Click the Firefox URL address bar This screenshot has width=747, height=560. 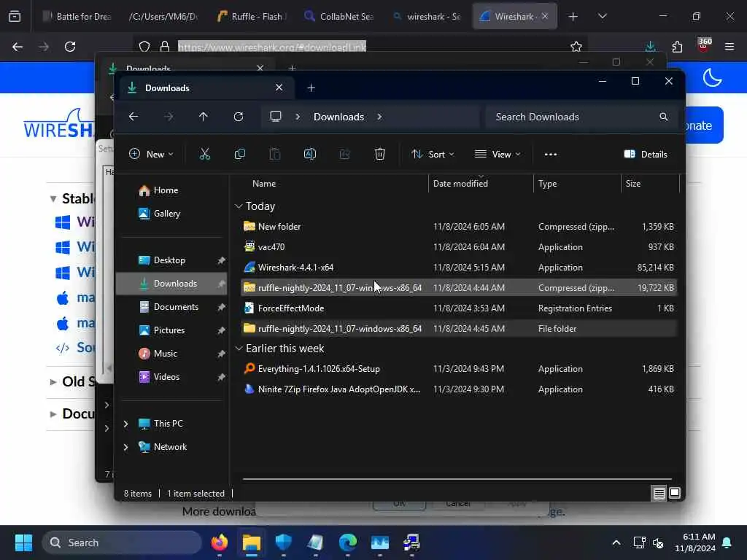point(362,47)
